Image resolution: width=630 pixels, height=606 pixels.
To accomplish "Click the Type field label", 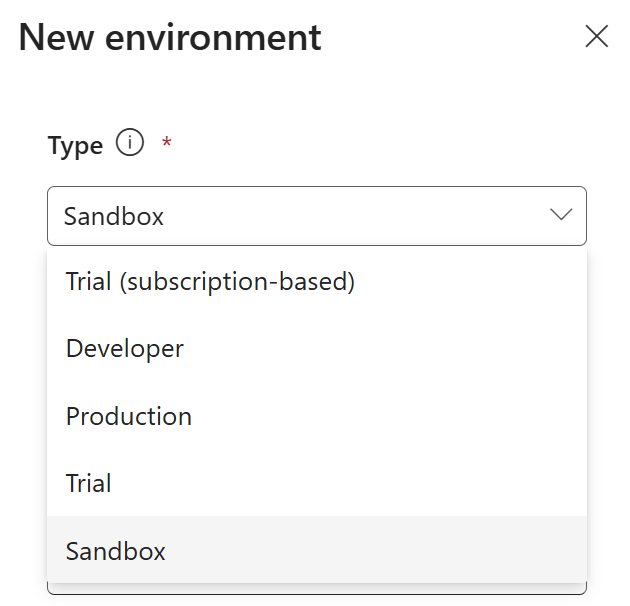I will click(x=76, y=145).
